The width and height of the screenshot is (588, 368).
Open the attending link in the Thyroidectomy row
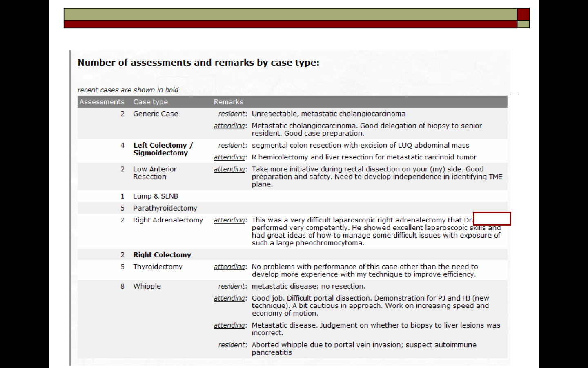click(230, 267)
